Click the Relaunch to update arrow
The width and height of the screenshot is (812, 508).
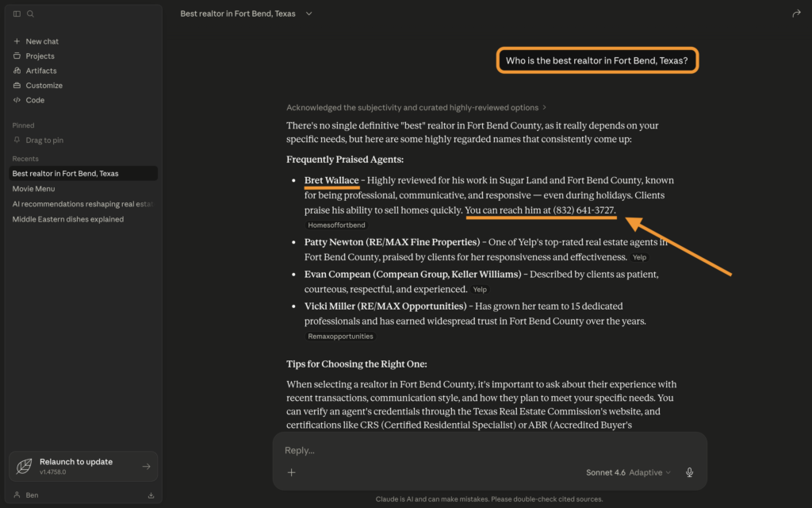147,467
